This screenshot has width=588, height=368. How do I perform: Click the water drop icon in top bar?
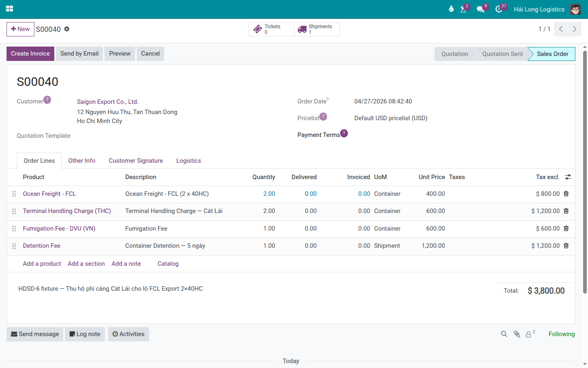coord(451,9)
